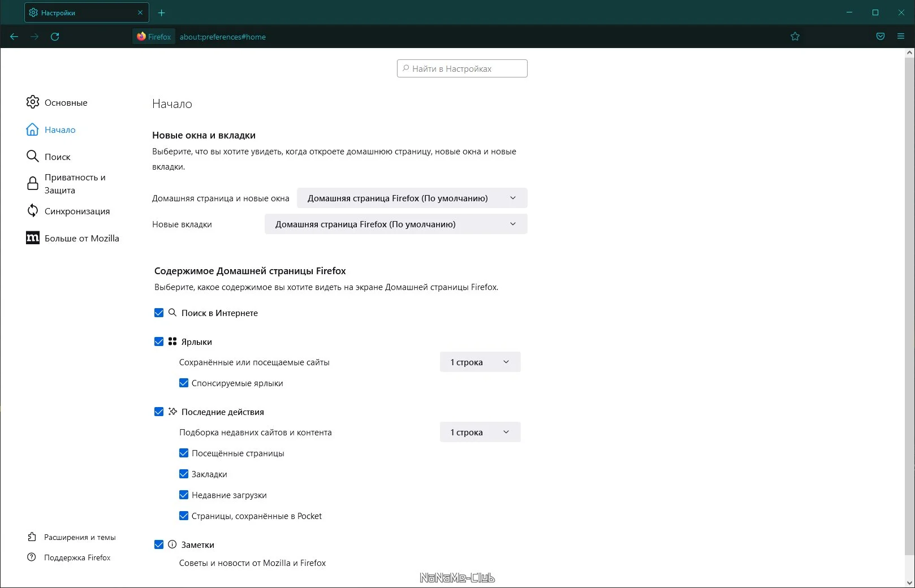Click the puzzle icon for Расширения и темы
The image size is (915, 588).
tap(32, 537)
